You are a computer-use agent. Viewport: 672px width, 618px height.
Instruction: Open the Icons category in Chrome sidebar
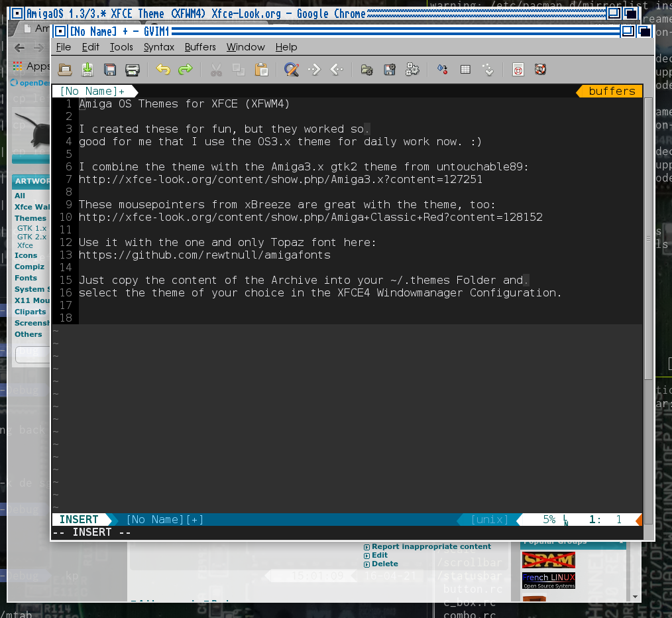point(26,255)
